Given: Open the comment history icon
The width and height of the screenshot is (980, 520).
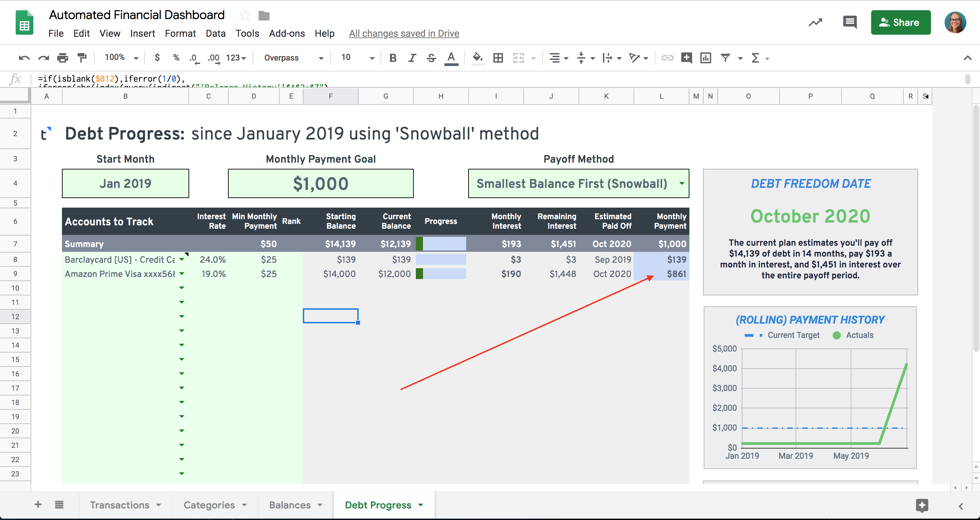Looking at the screenshot, I should click(850, 22).
